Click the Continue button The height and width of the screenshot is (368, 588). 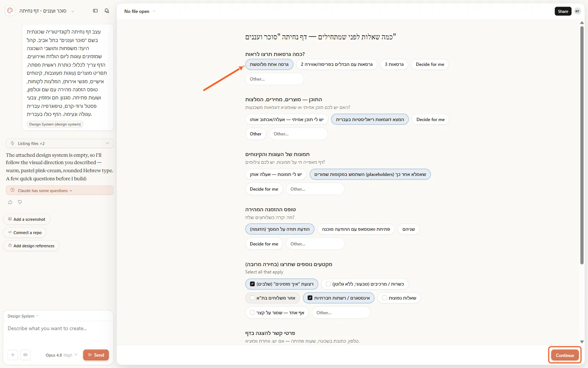[x=565, y=355]
